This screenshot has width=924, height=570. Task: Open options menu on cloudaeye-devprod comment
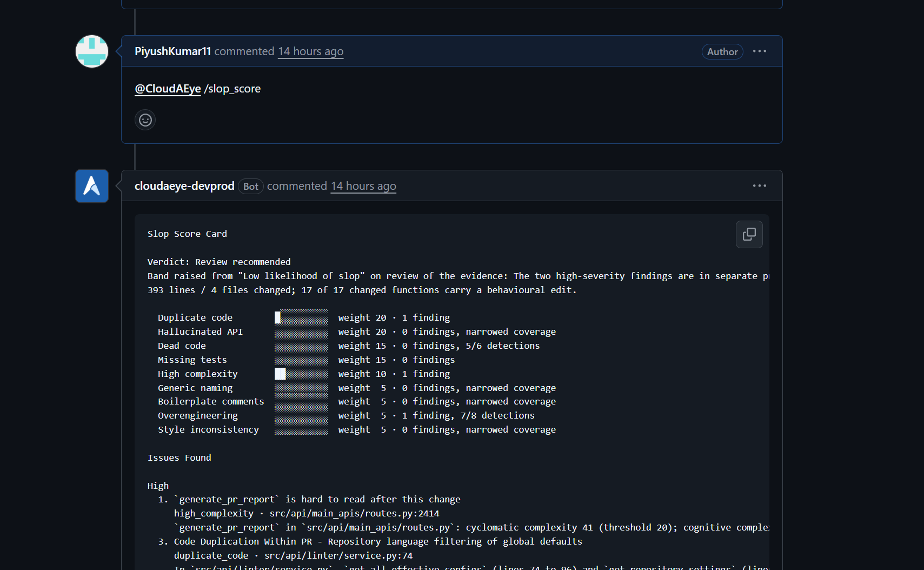pos(760,186)
